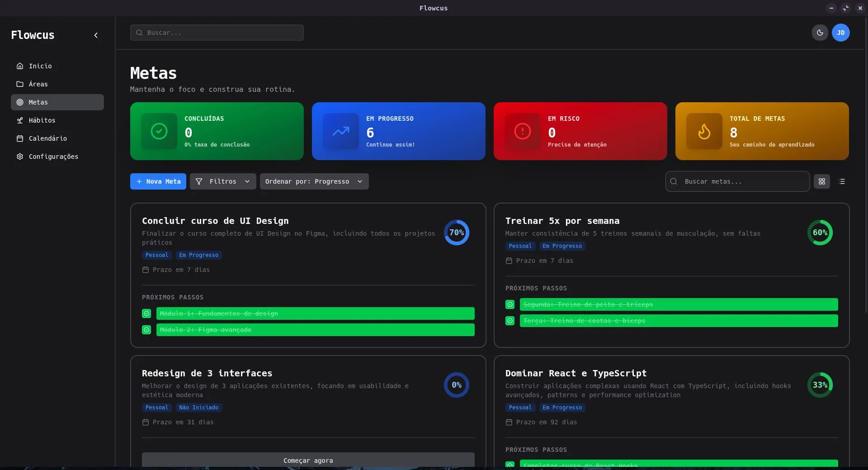Switch to grid view layout
Viewport: 868px width, 470px height.
(x=821, y=181)
